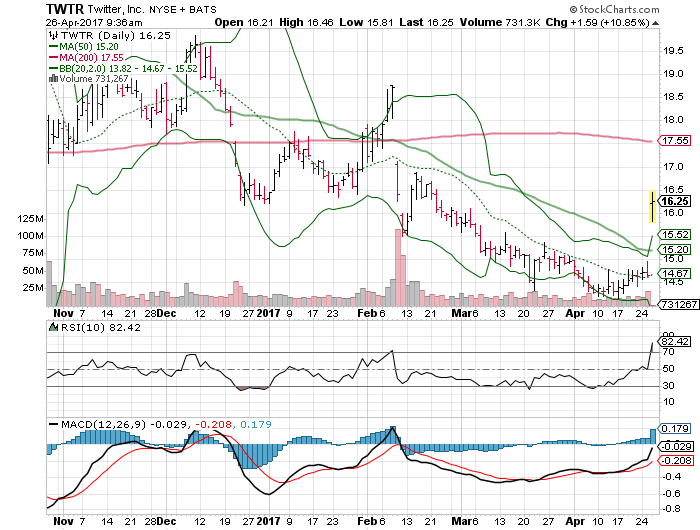
Task: Click the 82.42 RSI value tag
Action: (676, 342)
